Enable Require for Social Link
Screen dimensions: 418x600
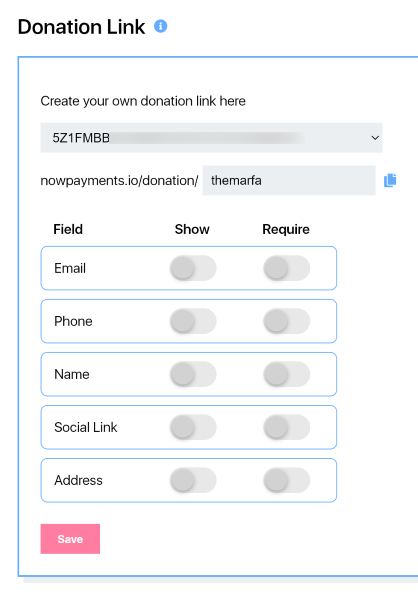point(287,427)
